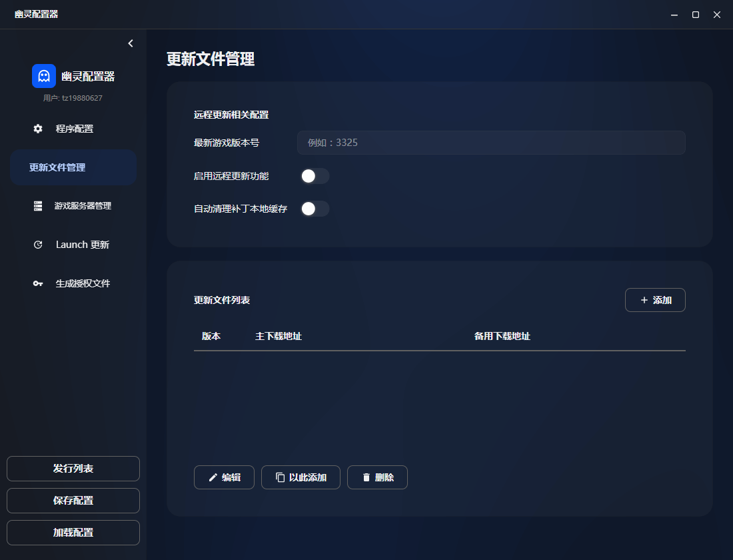733x560 pixels.
Task: Click 加载配置 at the bottom
Action: [73, 533]
